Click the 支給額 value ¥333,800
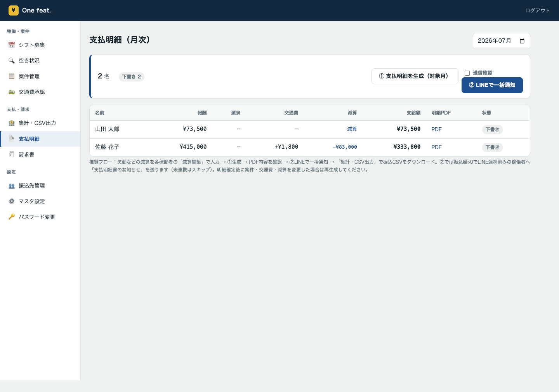 tap(407, 147)
